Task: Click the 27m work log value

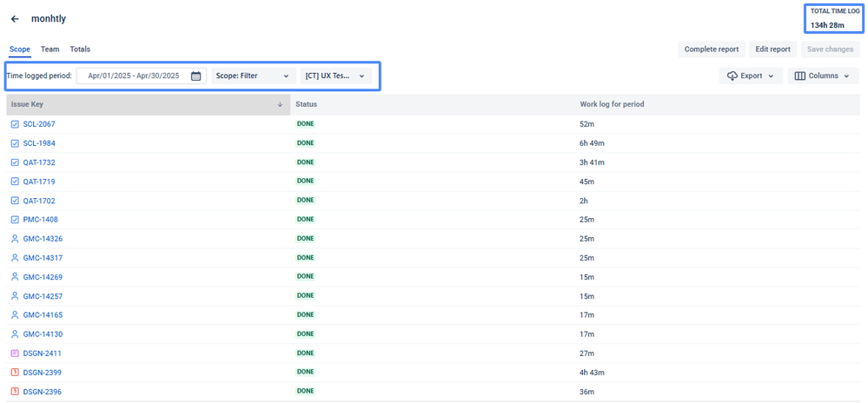Action: tap(586, 353)
